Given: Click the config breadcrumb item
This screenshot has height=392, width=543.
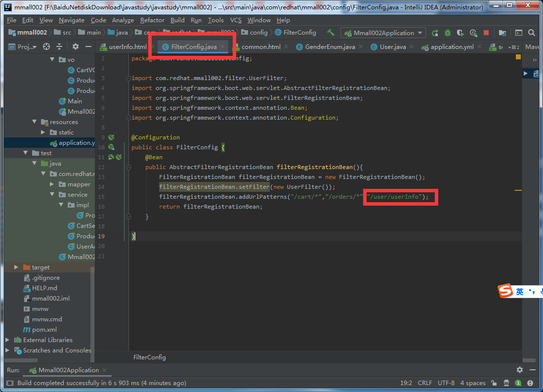Looking at the screenshot, I should click(254, 33).
